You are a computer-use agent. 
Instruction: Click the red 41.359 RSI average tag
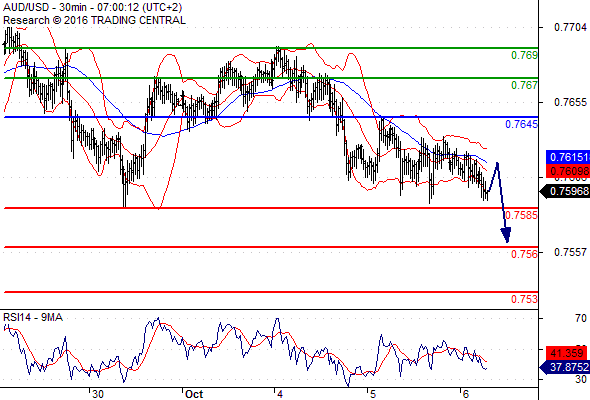coord(567,353)
